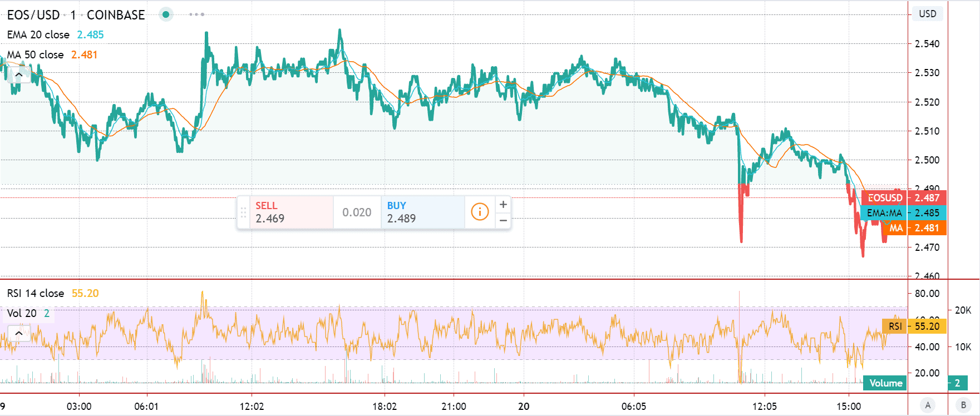This screenshot has width=980, height=416.
Task: Click the 12:02 time axis label
Action: [252, 407]
